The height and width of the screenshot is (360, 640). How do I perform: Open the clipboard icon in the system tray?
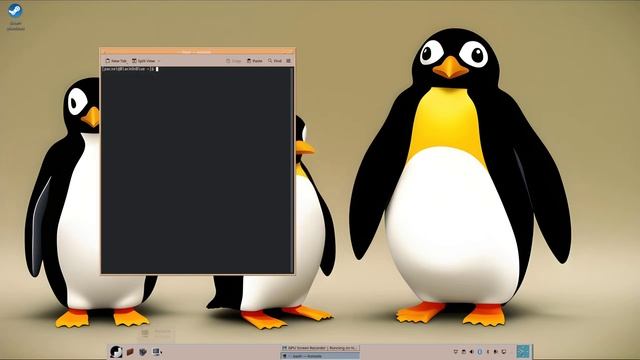(464, 351)
